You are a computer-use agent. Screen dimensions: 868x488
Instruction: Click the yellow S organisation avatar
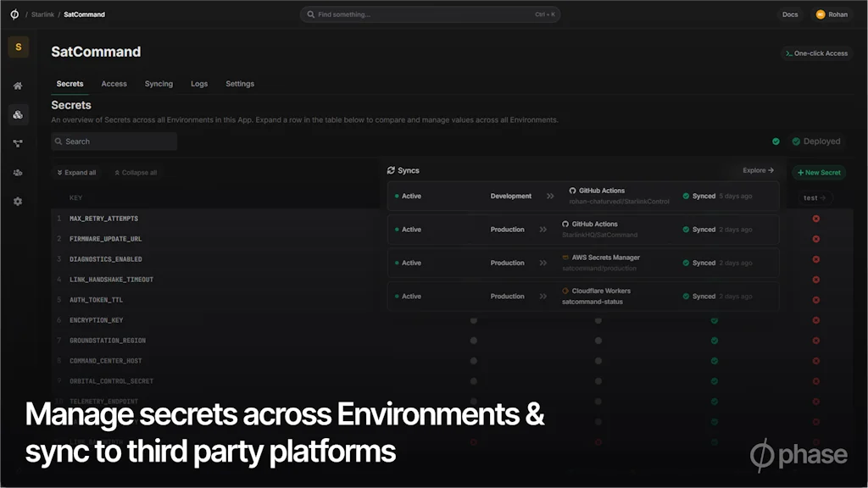[x=18, y=47]
